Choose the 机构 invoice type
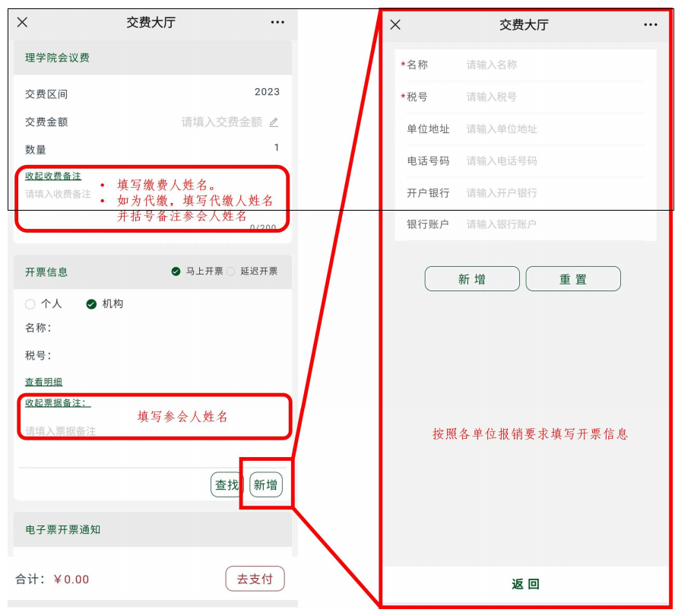675x616 pixels. coord(91,304)
